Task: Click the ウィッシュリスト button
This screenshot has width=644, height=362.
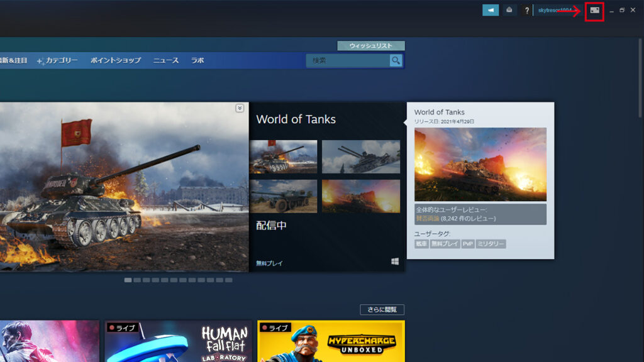Action: point(371,45)
